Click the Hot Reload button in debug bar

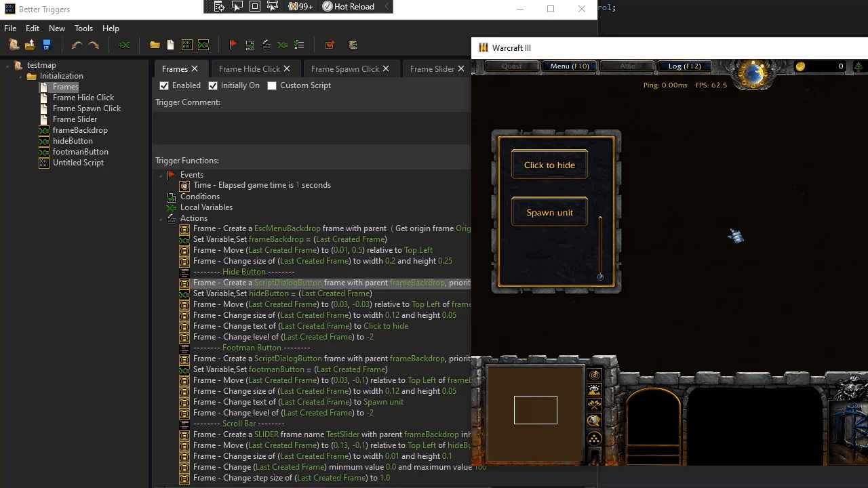(348, 6)
